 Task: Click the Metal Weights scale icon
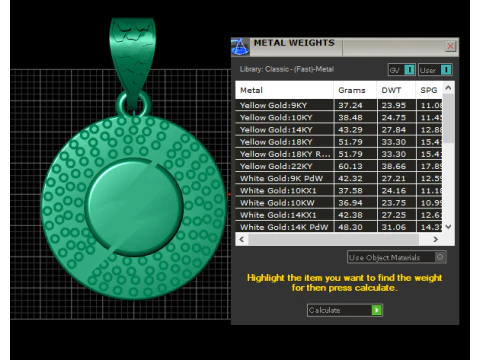[240, 47]
